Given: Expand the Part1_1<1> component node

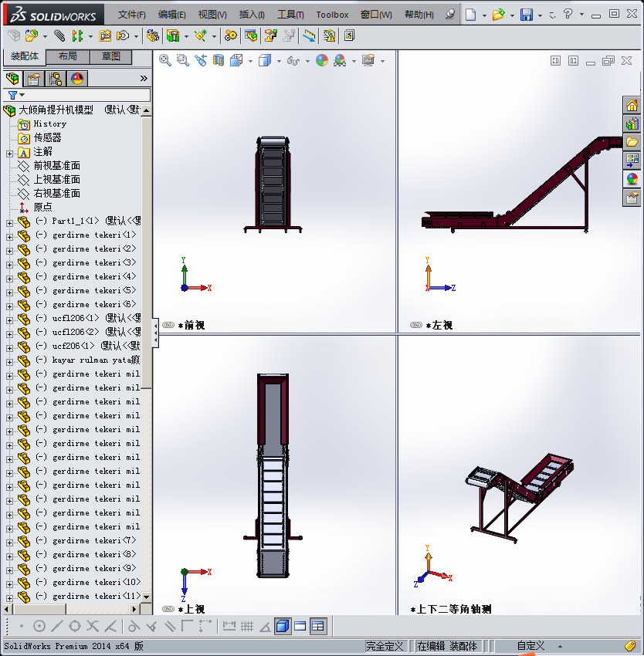Looking at the screenshot, I should (x=9, y=223).
